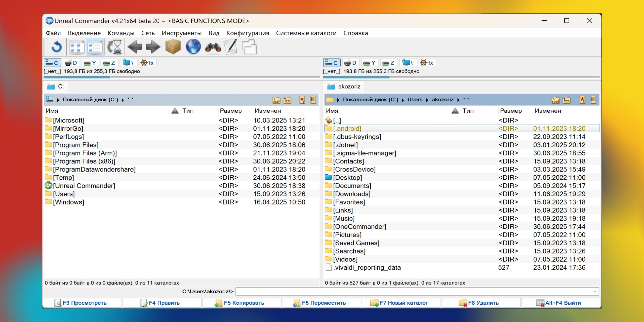This screenshot has width=644, height=322.
Task: Click the blue globe network icon
Action: pyautogui.click(x=193, y=47)
